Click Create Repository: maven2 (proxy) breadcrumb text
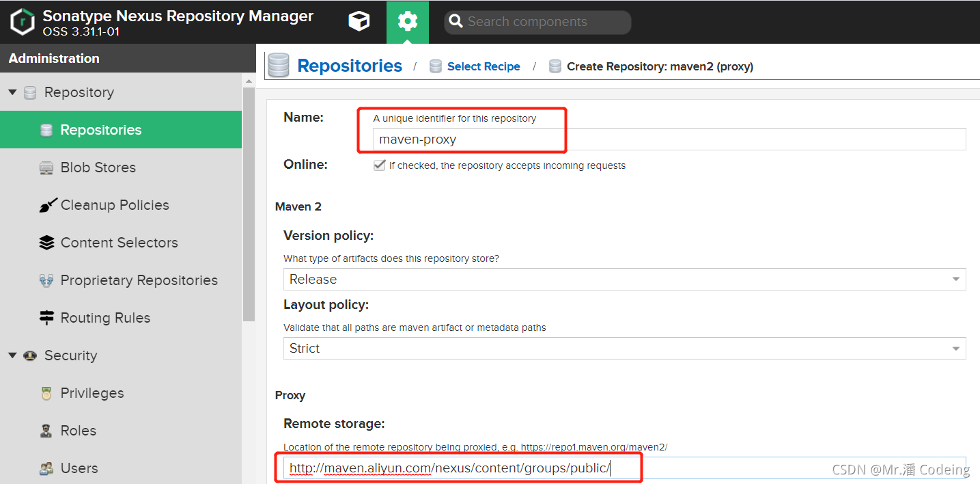The width and height of the screenshot is (980, 484). (660, 66)
